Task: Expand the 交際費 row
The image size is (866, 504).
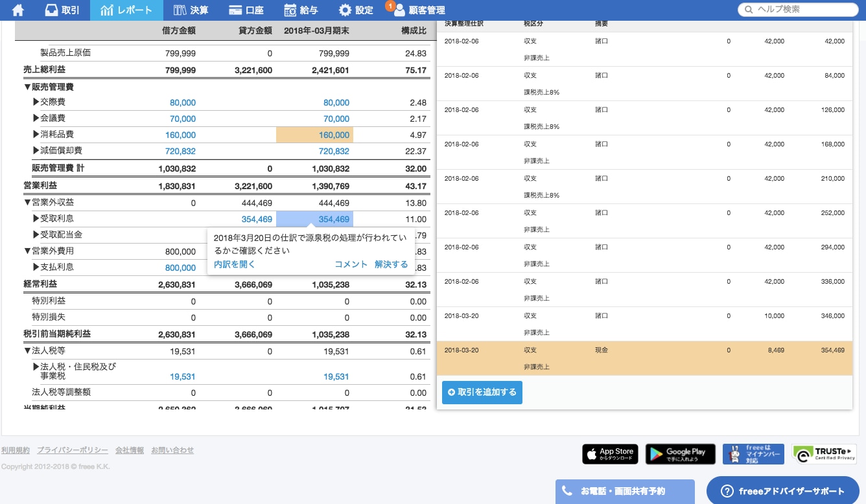Action: (36, 102)
